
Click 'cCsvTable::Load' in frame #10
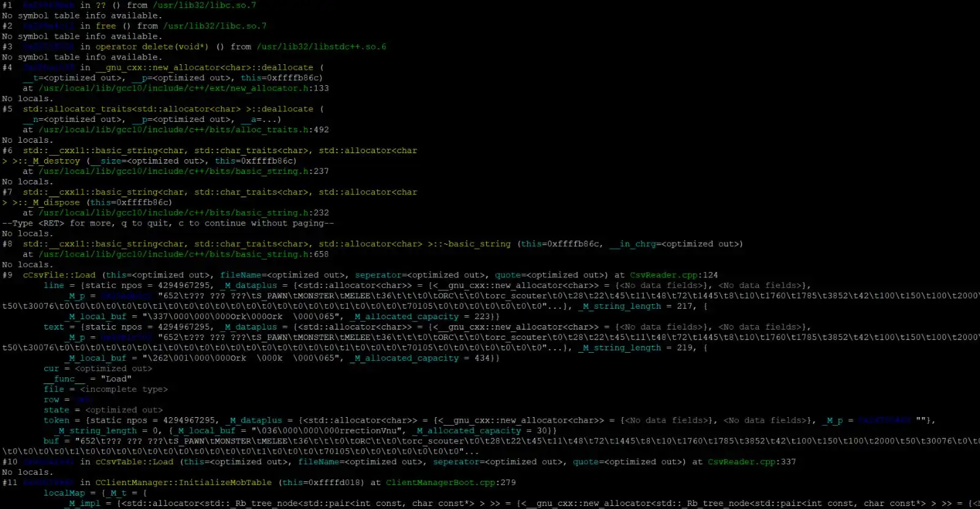[134, 462]
